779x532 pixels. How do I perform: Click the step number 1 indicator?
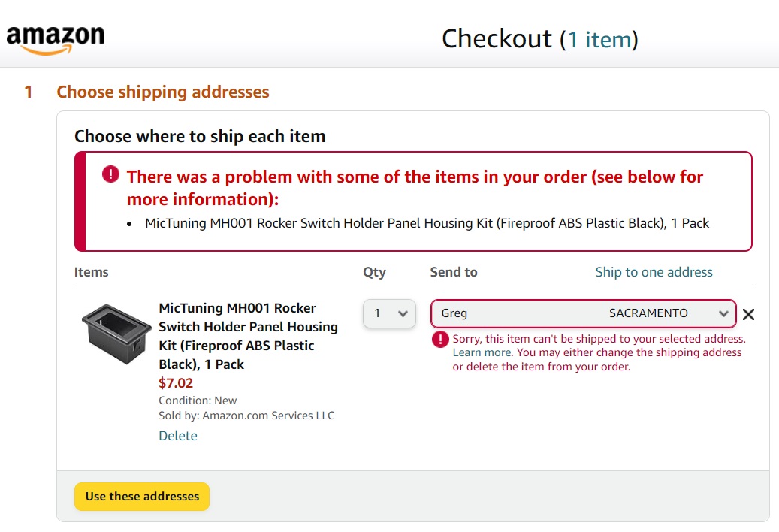pos(29,92)
